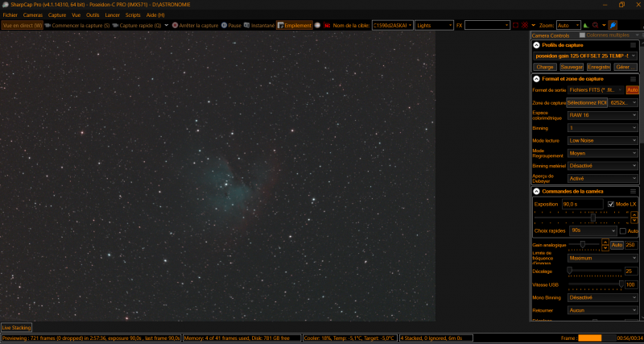644x344 pixels.
Task: Open the capture profile dropdown
Action: coord(585,56)
